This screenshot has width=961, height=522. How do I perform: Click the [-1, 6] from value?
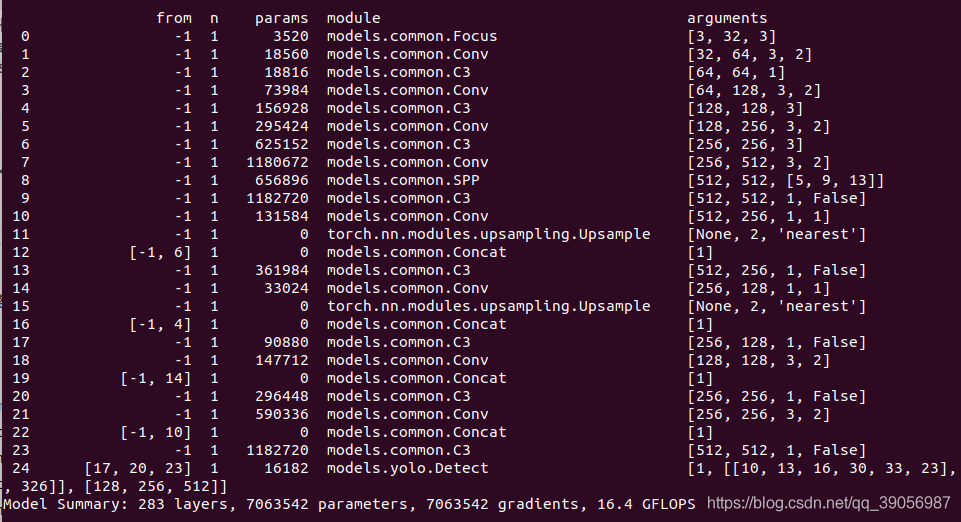coord(160,252)
